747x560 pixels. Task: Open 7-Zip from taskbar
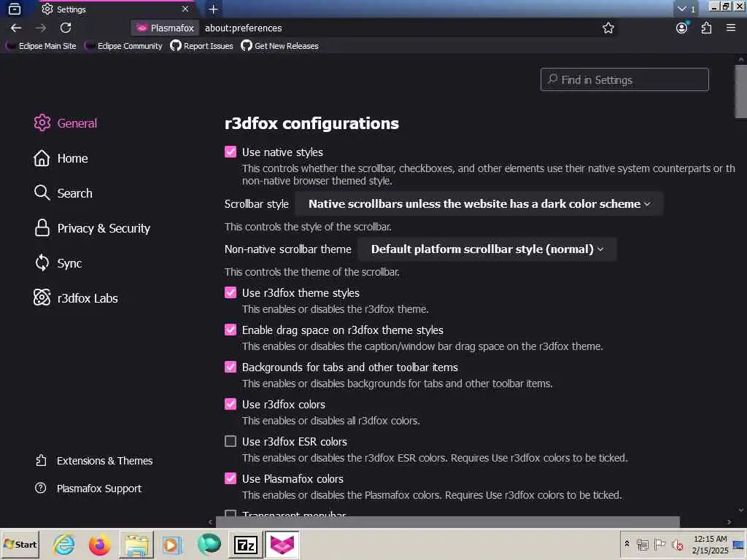point(245,544)
